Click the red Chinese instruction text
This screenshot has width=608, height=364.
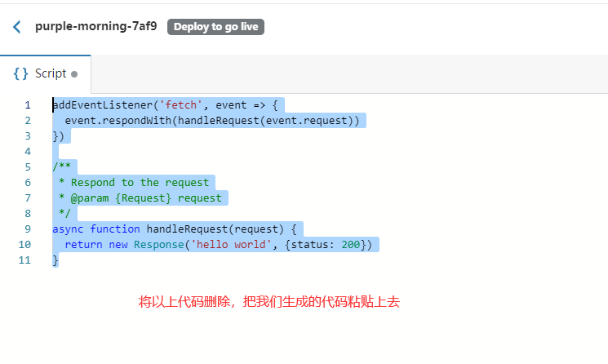pyautogui.click(x=268, y=302)
